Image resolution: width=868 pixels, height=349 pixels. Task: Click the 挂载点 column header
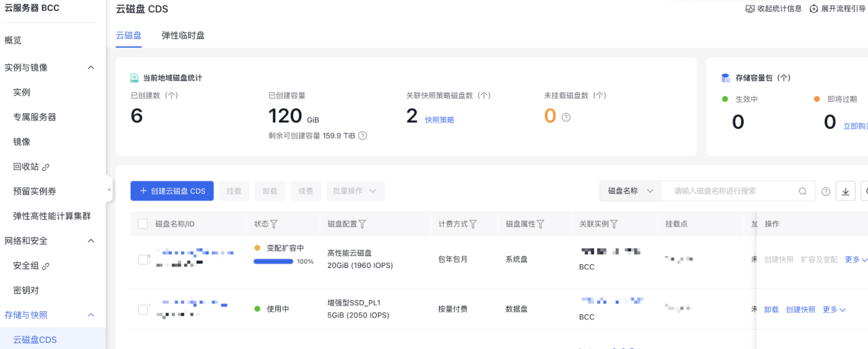pyautogui.click(x=676, y=224)
